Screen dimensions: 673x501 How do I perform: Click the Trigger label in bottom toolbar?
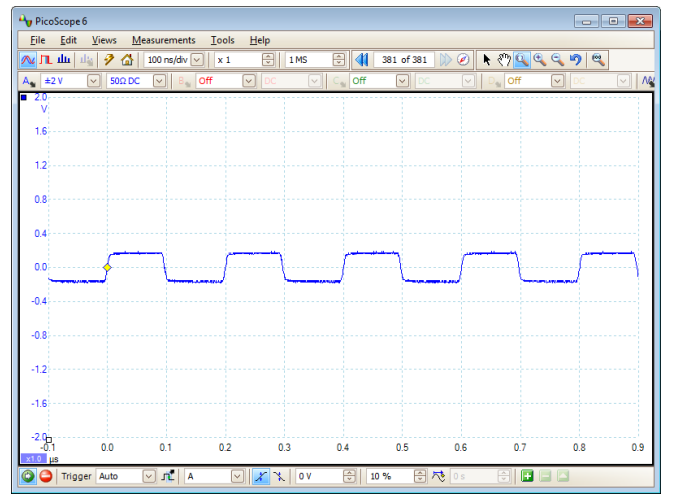pyautogui.click(x=76, y=476)
